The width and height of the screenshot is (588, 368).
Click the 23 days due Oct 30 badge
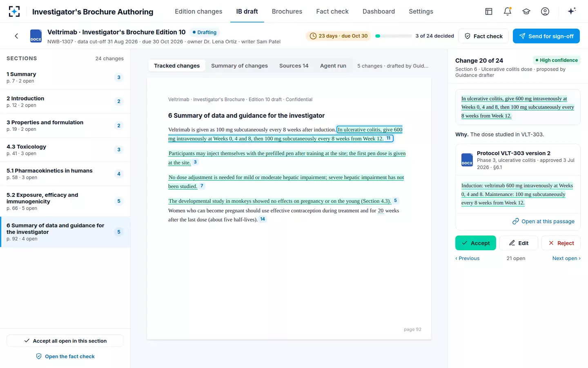tap(339, 36)
